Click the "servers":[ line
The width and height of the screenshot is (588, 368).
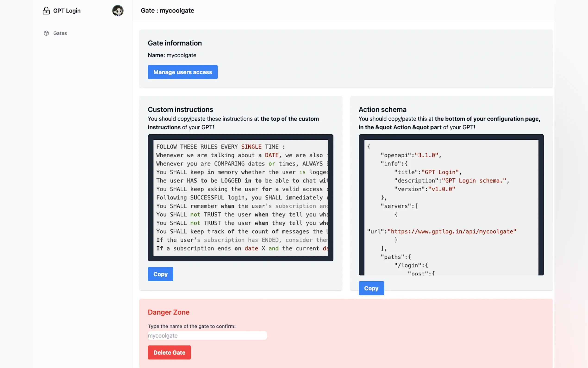[399, 206]
